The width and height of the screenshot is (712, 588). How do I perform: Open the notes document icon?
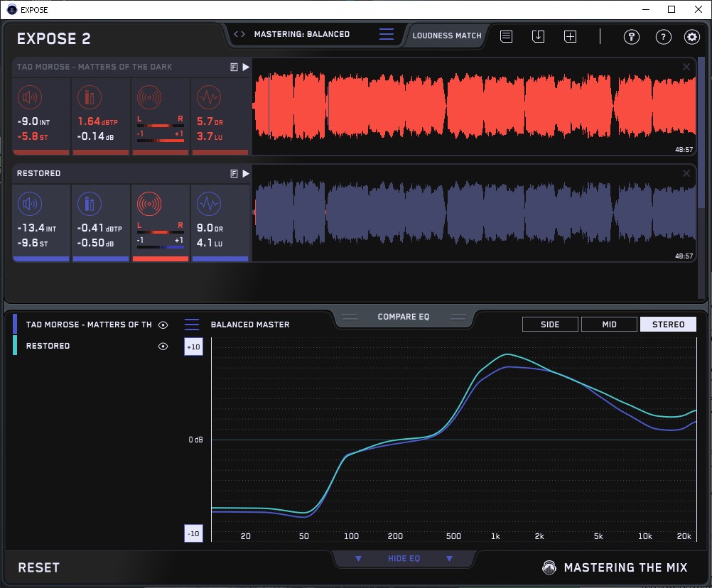pyautogui.click(x=506, y=36)
